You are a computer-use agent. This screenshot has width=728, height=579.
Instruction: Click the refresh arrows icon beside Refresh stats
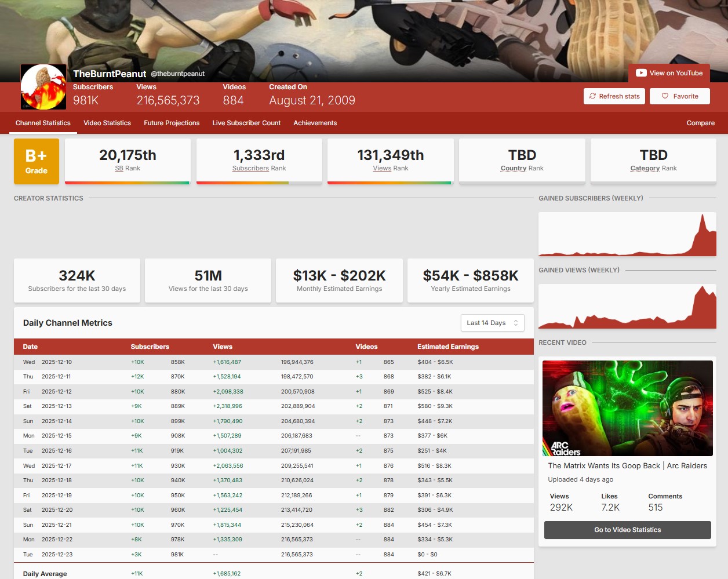pyautogui.click(x=592, y=96)
